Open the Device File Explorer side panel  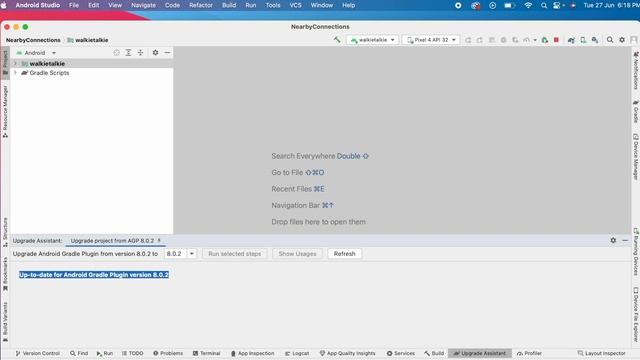[636, 315]
